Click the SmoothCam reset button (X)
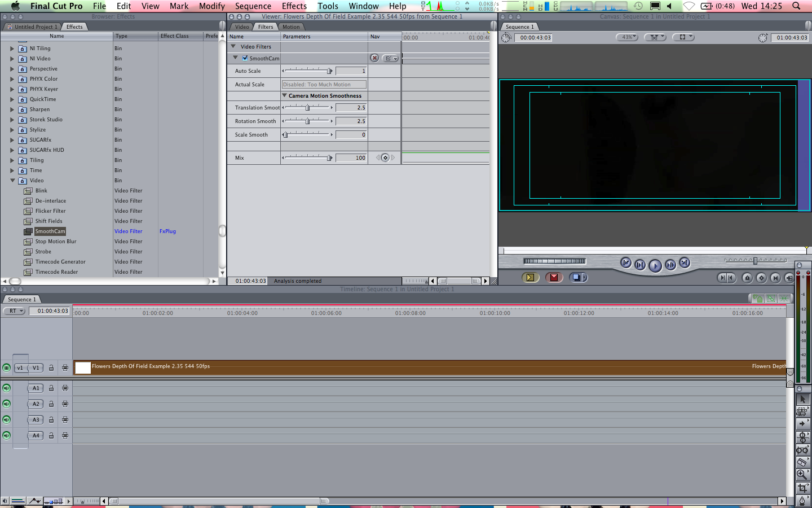 pos(374,58)
